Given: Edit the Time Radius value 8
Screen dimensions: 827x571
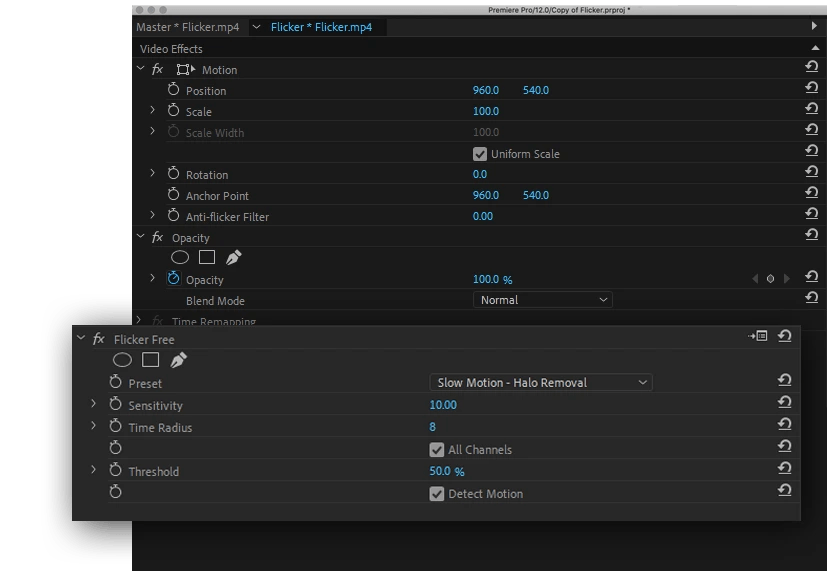Looking at the screenshot, I should tap(432, 427).
